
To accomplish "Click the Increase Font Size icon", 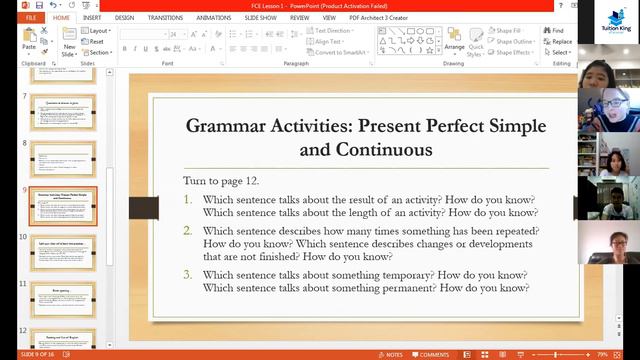I will pyautogui.click(x=194, y=35).
